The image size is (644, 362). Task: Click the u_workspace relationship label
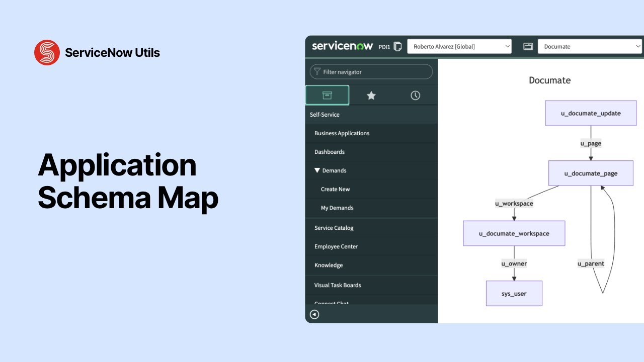pos(514,204)
